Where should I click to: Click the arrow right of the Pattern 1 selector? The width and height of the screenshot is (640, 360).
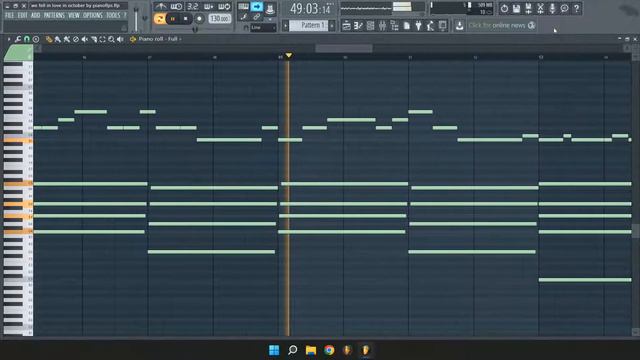332,26
